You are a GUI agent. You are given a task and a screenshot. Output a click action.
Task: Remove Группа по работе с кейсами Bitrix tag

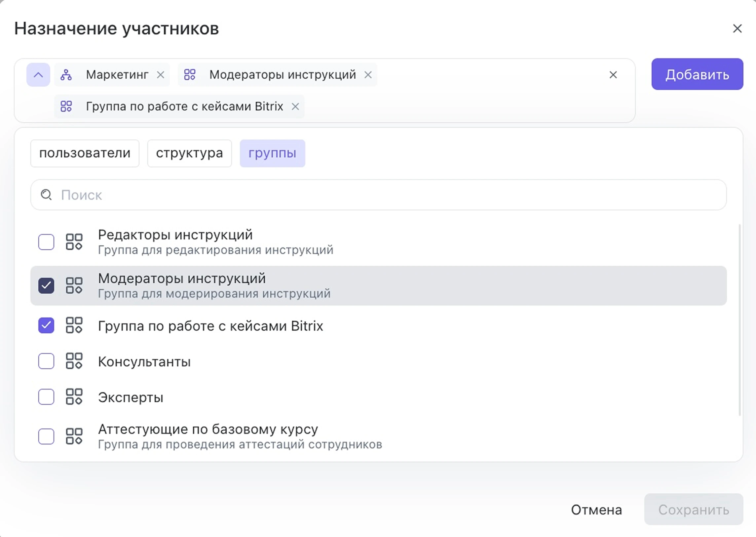click(295, 107)
